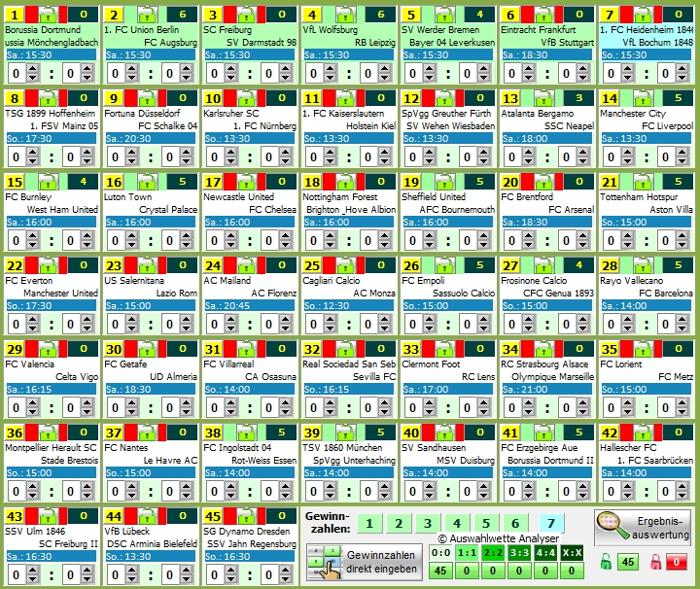Viewport: 700px width, 589px height.
Task: Open Ergebnisauswertung results evaluation
Action: point(643,528)
